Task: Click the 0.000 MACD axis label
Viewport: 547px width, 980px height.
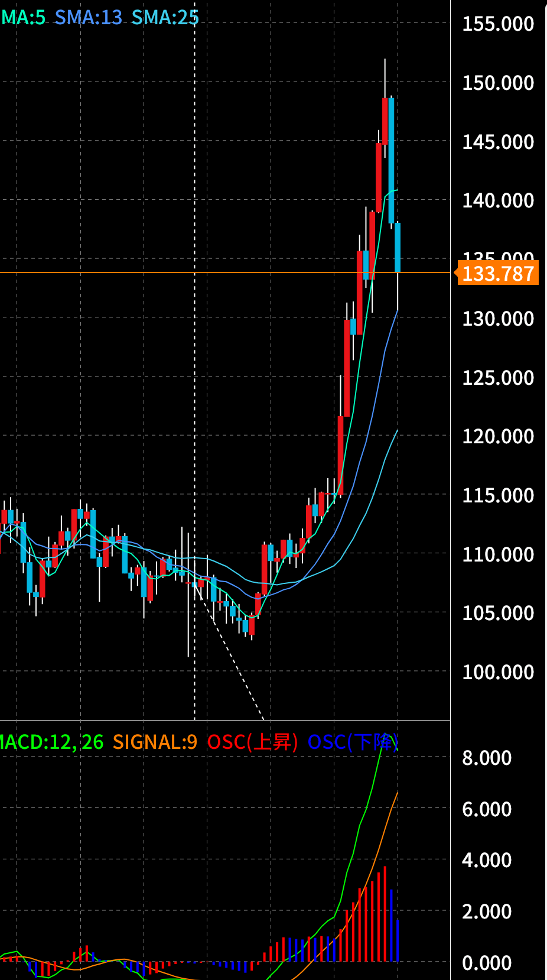Action: (x=487, y=963)
